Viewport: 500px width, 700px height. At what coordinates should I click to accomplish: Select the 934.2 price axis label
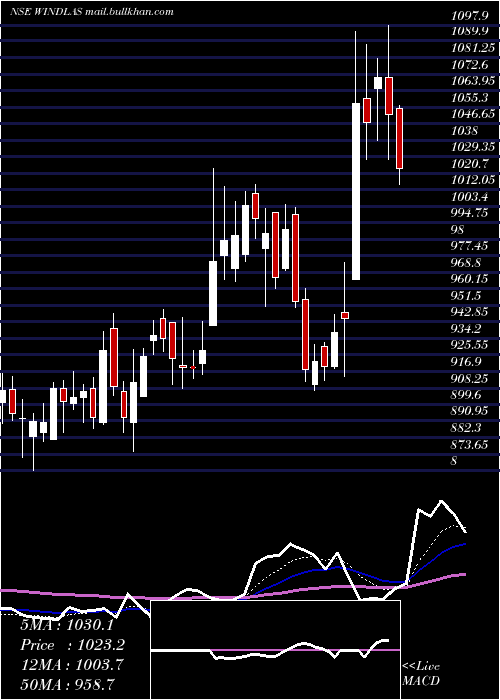tap(466, 329)
